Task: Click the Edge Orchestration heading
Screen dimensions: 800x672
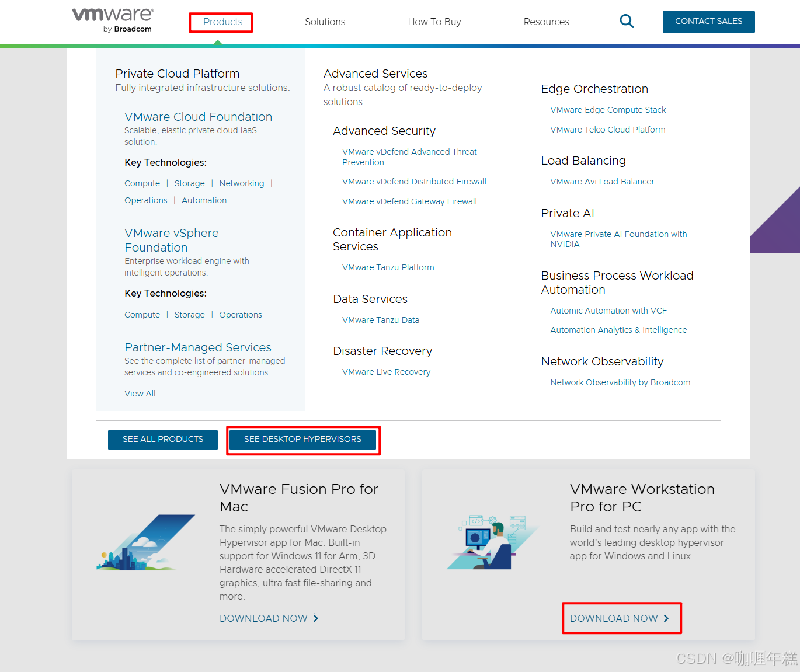Action: click(x=594, y=89)
